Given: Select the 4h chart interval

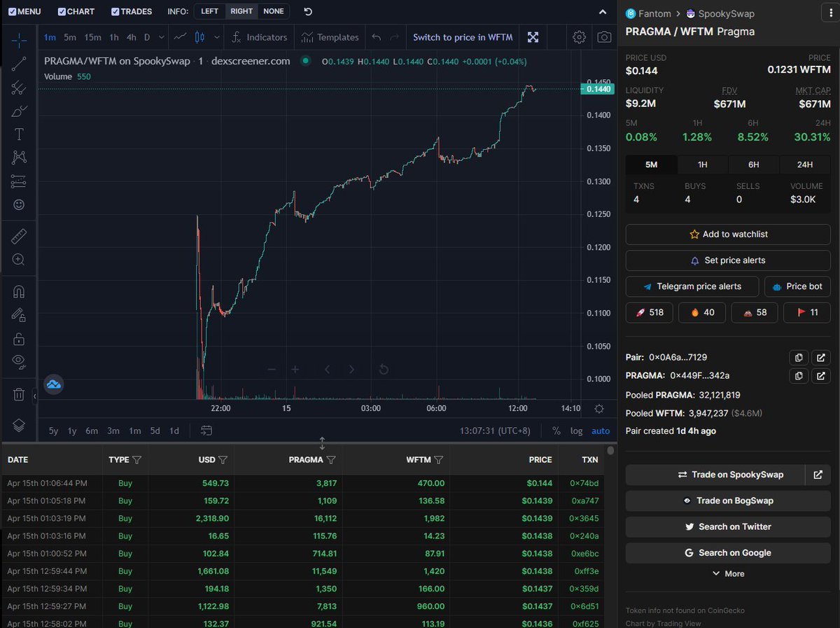Looking at the screenshot, I should click(x=131, y=37).
